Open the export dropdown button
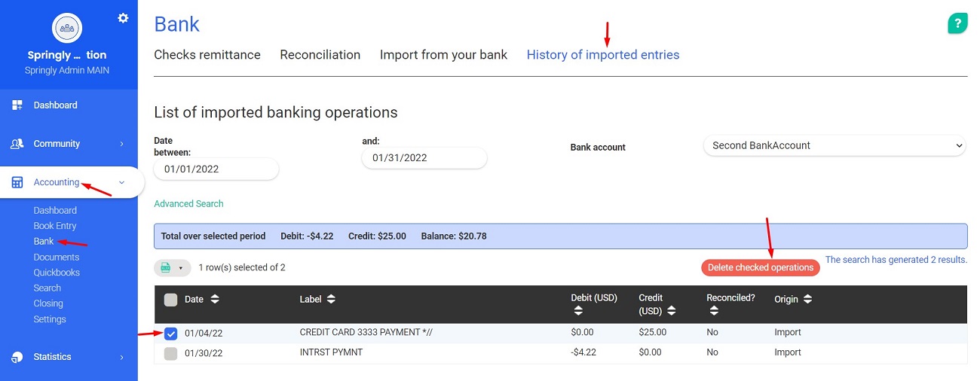Viewport: 980px width, 381px height. point(172,268)
